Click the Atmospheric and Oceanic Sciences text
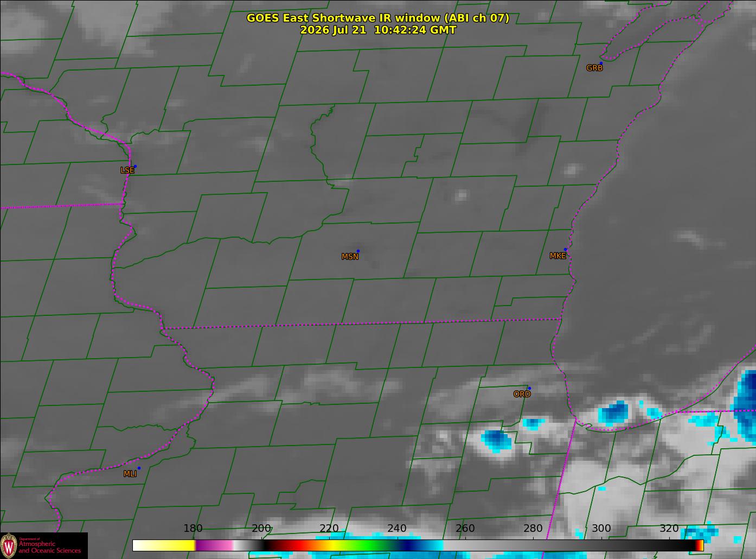Image resolution: width=756 pixels, height=559 pixels. tap(49, 547)
